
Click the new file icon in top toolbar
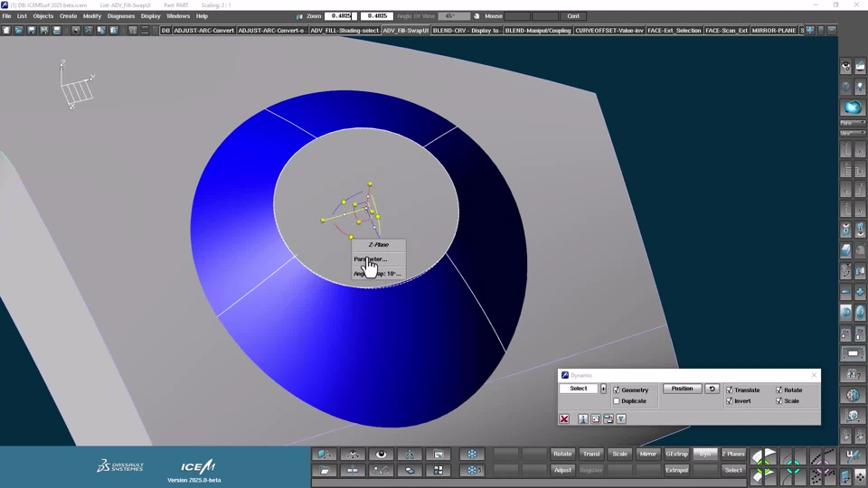tap(6, 31)
